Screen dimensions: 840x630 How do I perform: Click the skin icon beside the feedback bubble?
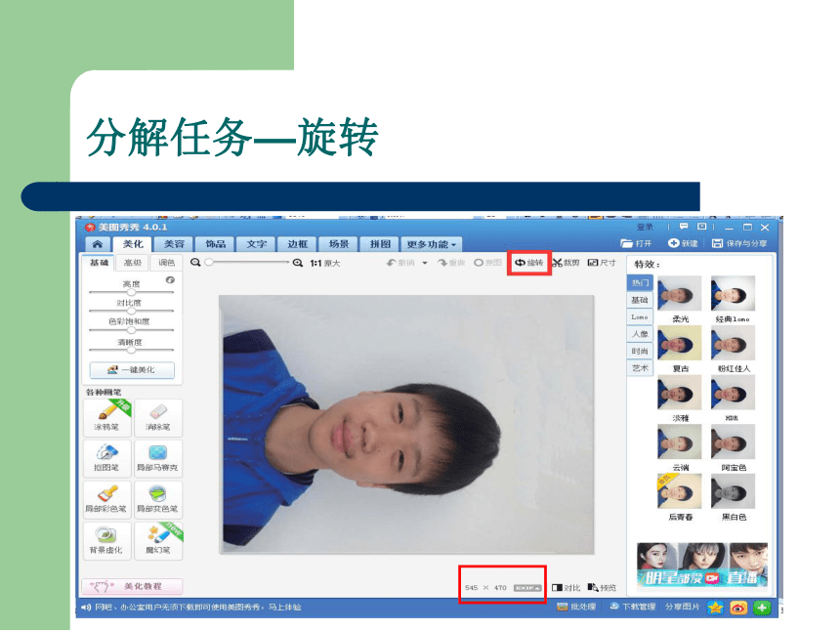[701, 227]
